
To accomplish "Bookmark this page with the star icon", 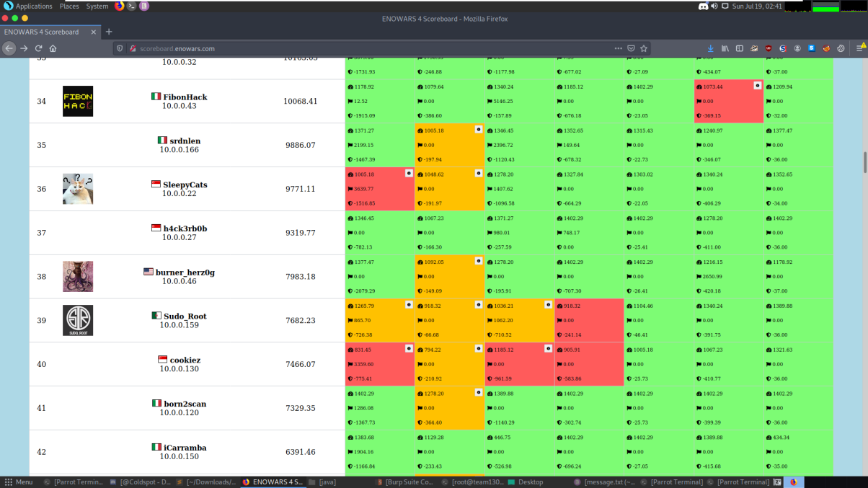I will pyautogui.click(x=644, y=48).
